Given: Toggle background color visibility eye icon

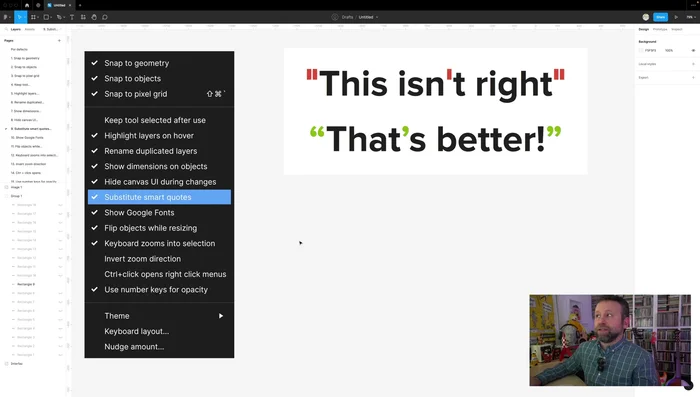Looking at the screenshot, I should point(693,50).
